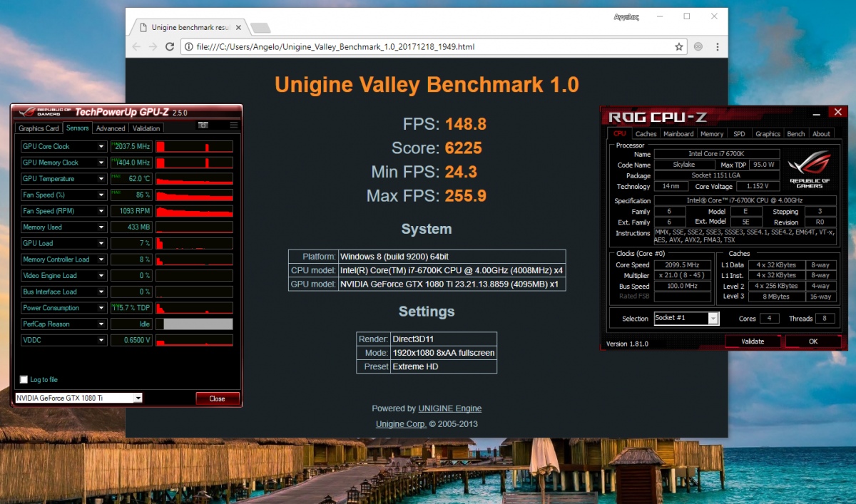Image resolution: width=856 pixels, height=504 pixels.
Task: Open the Socket #1 selection dropdown
Action: pos(686,318)
